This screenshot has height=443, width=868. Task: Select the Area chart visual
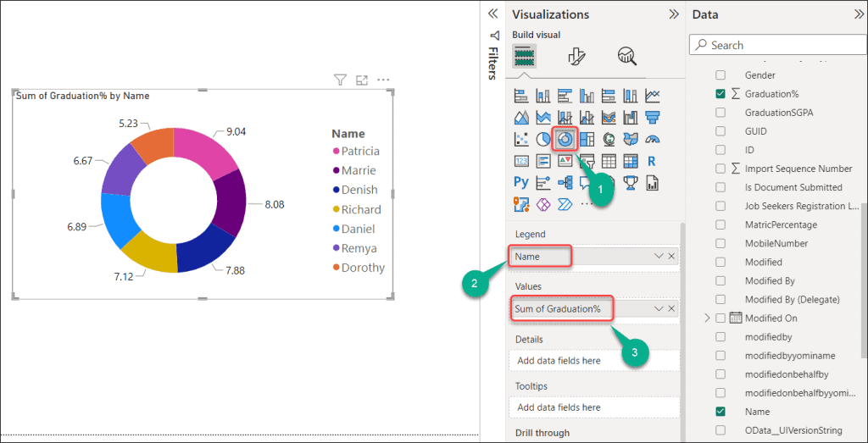(521, 117)
